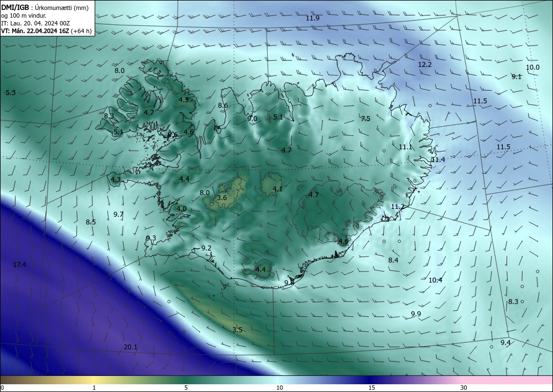Image resolution: width=553 pixels, height=392 pixels.
Task: Click the map value 11.4
Action: [438, 159]
